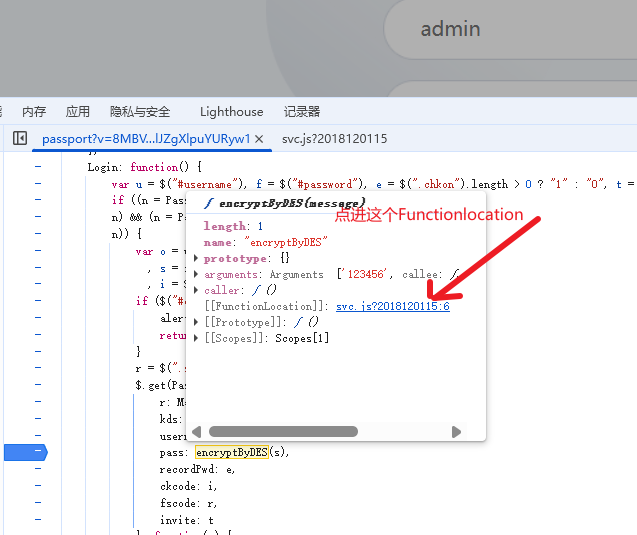Click popup scrollbar left arrow
The height and width of the screenshot is (535, 637).
click(x=197, y=431)
